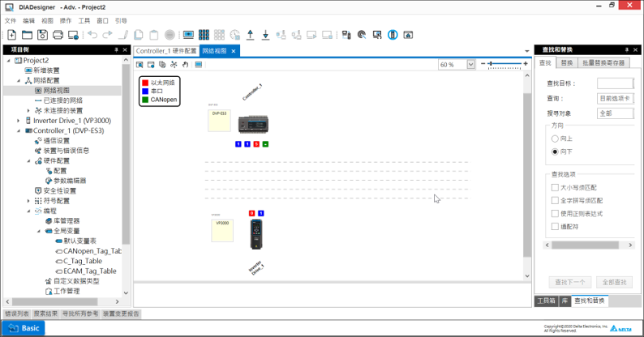Viewport: 644px width, 337px height.
Task: Open the 工具 menu
Action: [x=84, y=19]
